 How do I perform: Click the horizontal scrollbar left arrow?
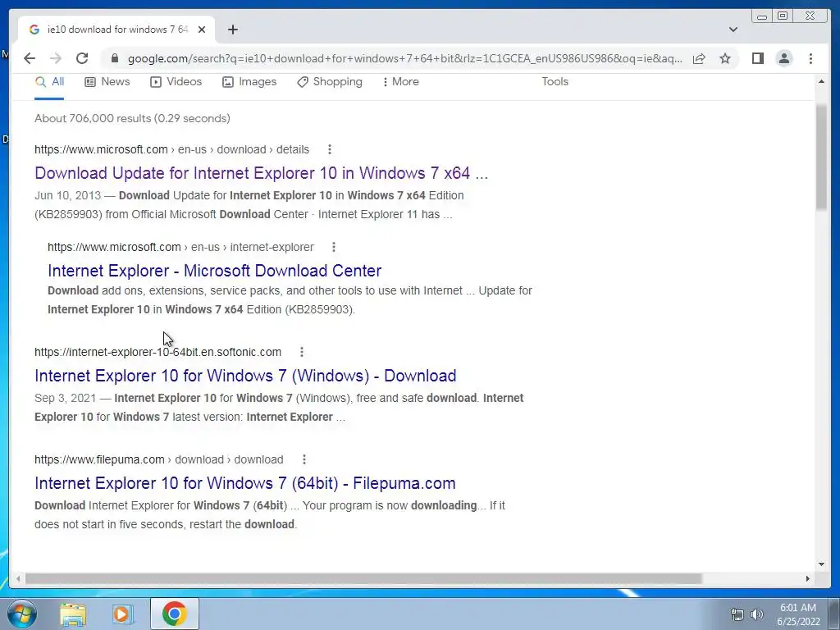pyautogui.click(x=18, y=578)
